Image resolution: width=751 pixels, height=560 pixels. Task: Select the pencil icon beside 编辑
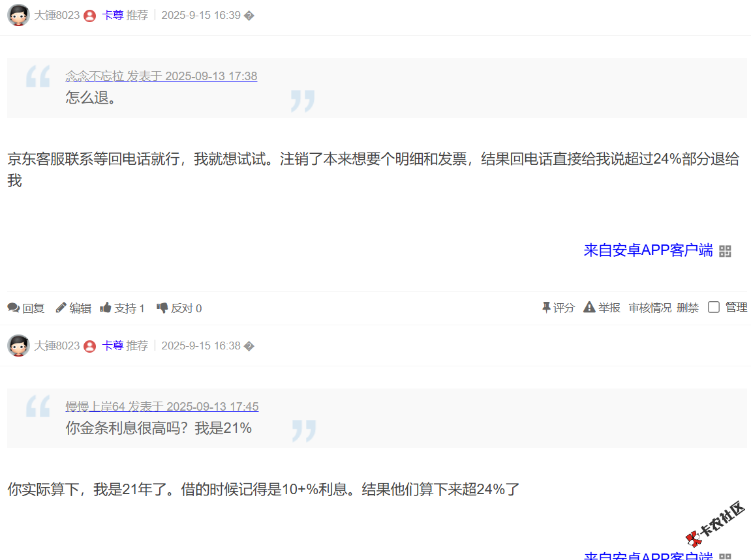[60, 308]
